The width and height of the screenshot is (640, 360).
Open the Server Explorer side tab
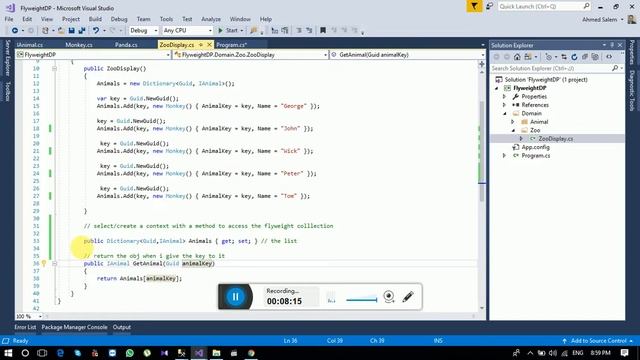pyautogui.click(x=7, y=58)
